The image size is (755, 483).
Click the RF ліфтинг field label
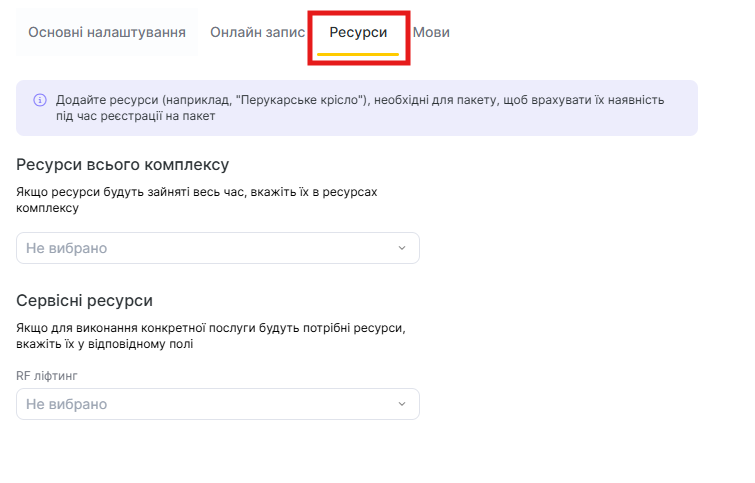pos(47,376)
